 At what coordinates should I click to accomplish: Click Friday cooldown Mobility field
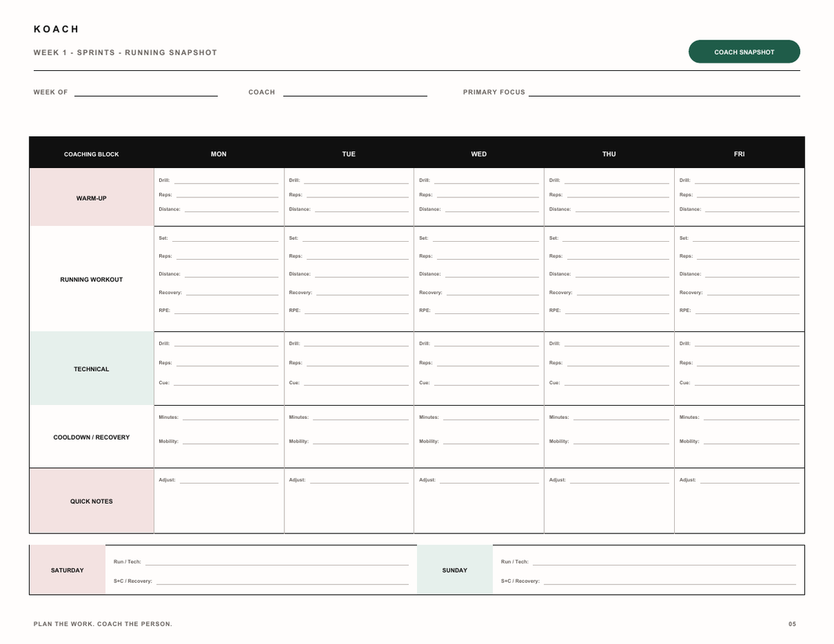[751, 442]
